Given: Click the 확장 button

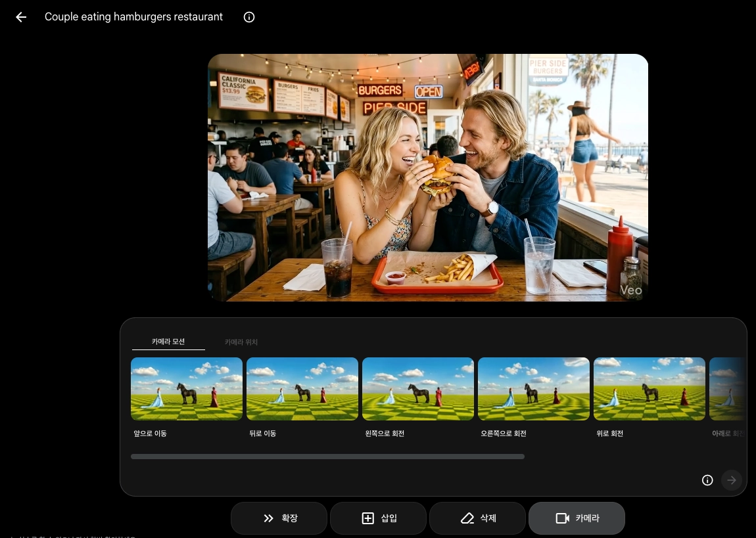Looking at the screenshot, I should point(279,518).
